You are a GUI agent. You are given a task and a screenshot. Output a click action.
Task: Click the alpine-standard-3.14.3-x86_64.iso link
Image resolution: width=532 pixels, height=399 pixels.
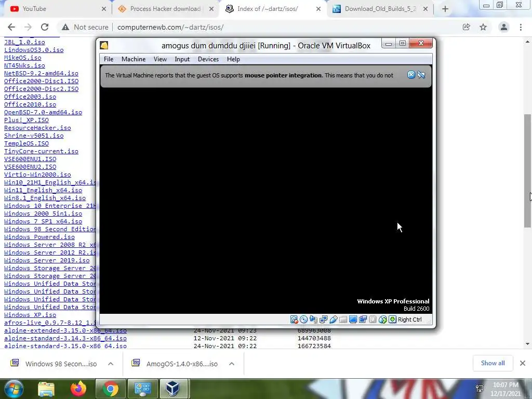tap(65, 338)
